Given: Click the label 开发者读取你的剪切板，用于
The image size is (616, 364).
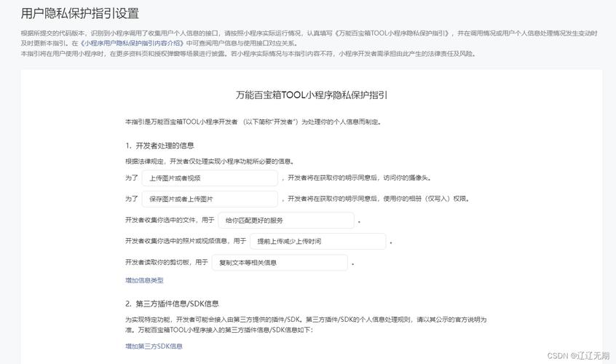Looking at the screenshot, I should point(167,262).
